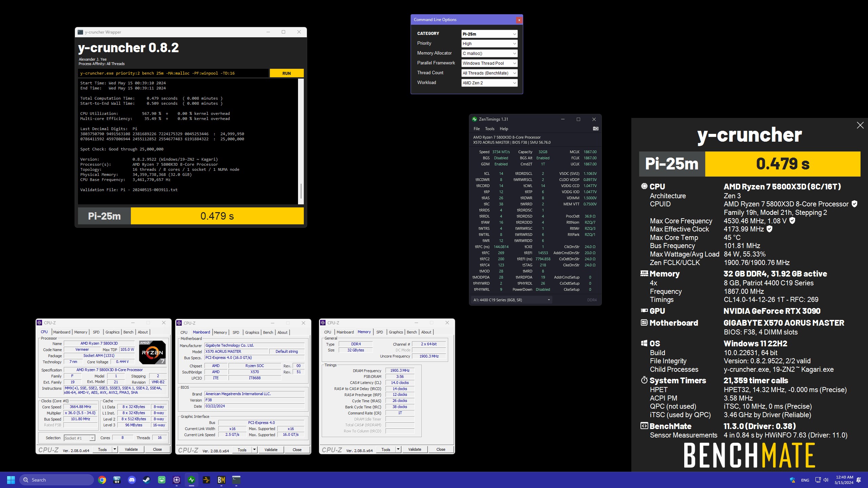Open Graphics tab in first CPU-Z window
The width and height of the screenshot is (868, 488).
click(112, 332)
